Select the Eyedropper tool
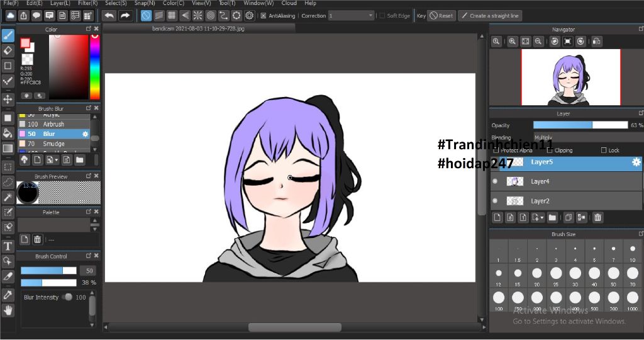 click(8, 295)
